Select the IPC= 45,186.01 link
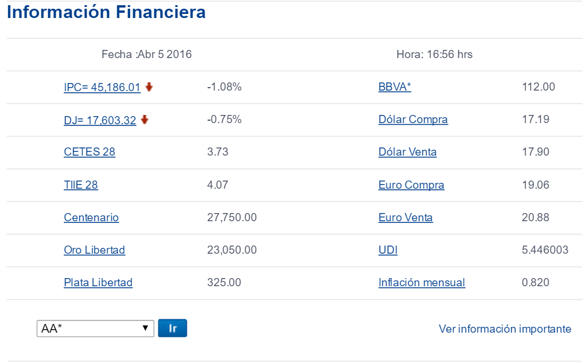Viewport: 588px width, 364px height. click(102, 87)
